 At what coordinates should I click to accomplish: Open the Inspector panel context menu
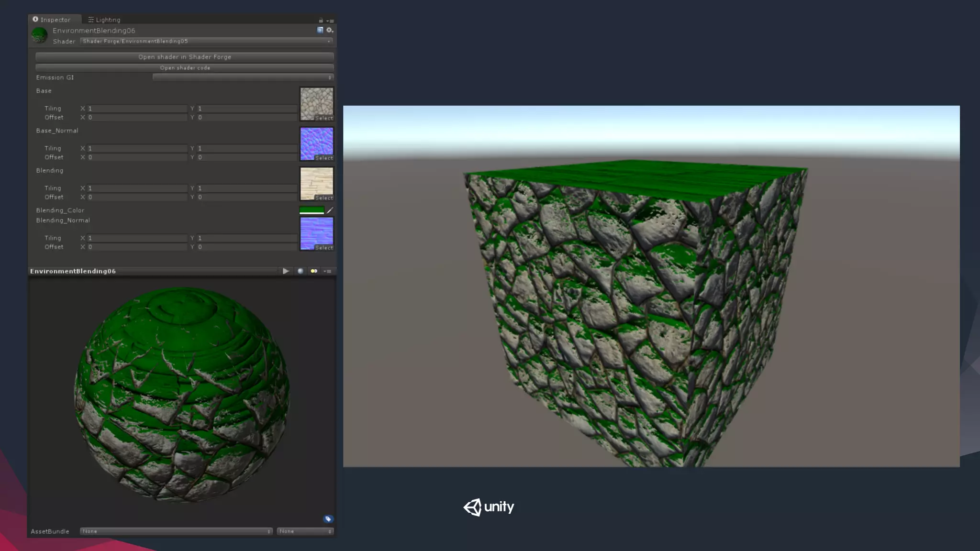[x=330, y=21]
